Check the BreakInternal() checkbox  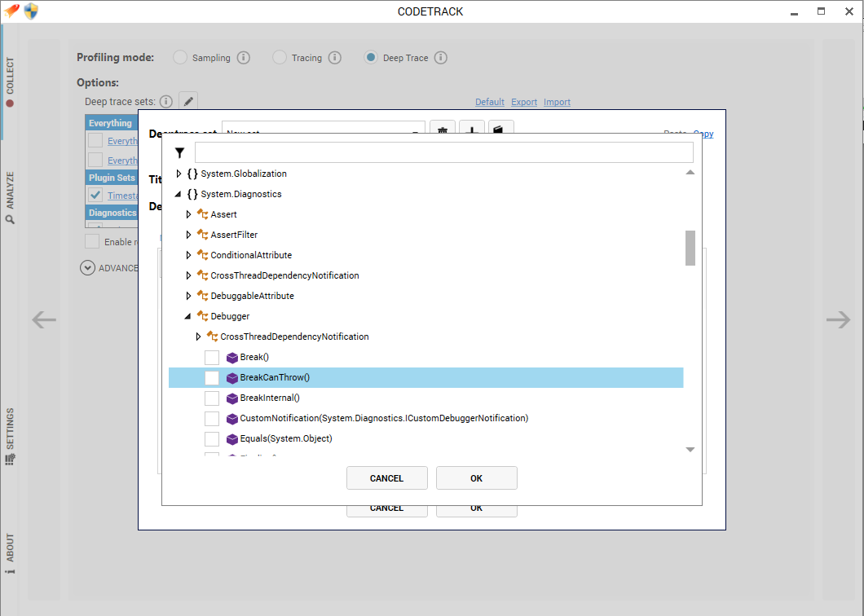212,398
